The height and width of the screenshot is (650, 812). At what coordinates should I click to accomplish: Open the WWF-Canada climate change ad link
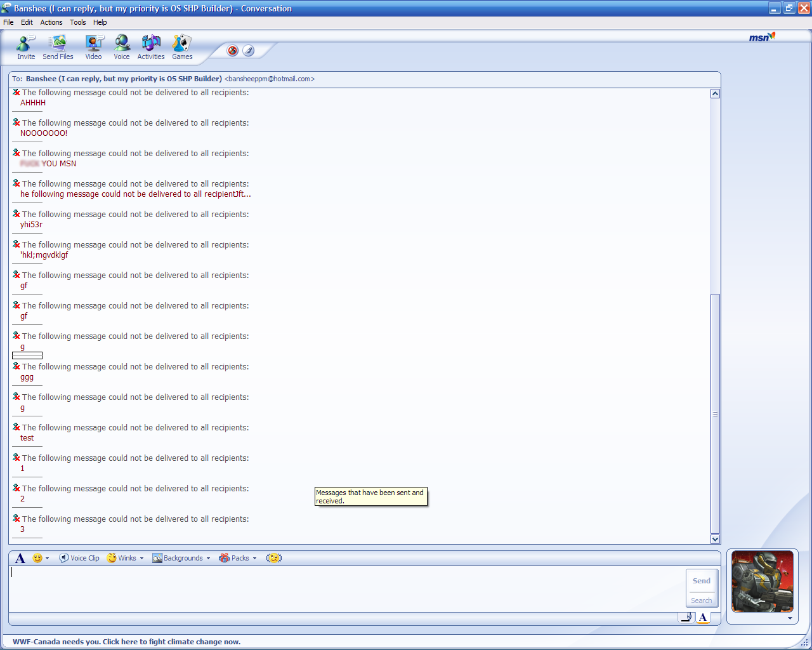(x=127, y=642)
